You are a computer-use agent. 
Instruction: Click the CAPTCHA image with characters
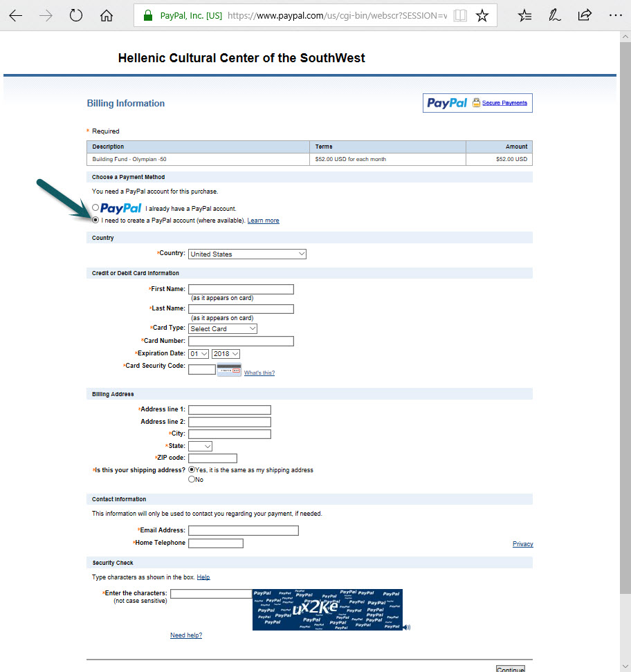click(327, 610)
